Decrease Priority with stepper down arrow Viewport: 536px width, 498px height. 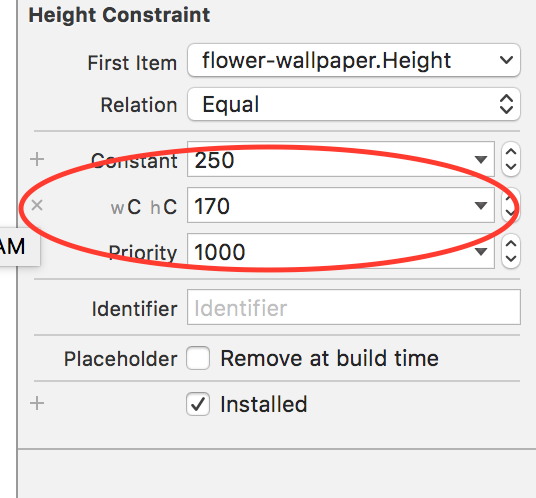pos(511,259)
